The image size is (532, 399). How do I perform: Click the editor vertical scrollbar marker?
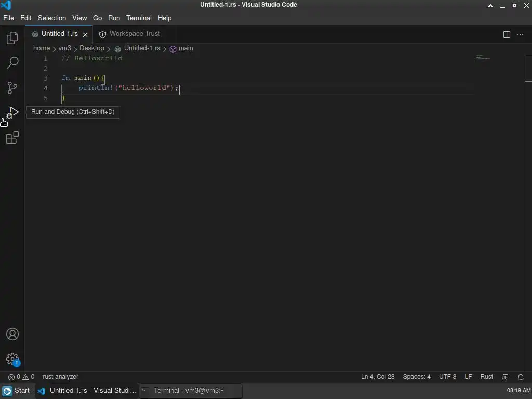pyautogui.click(x=528, y=81)
